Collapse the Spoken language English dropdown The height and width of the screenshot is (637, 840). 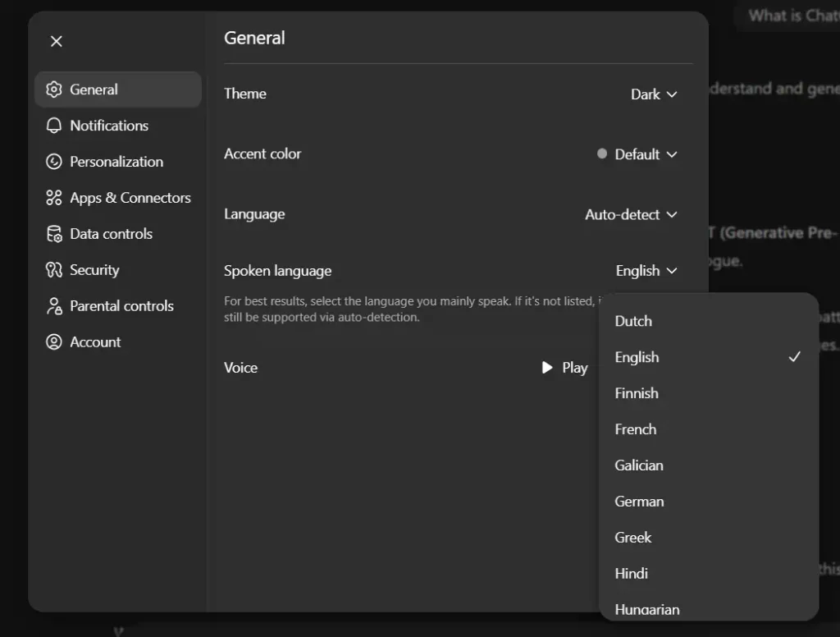point(646,271)
